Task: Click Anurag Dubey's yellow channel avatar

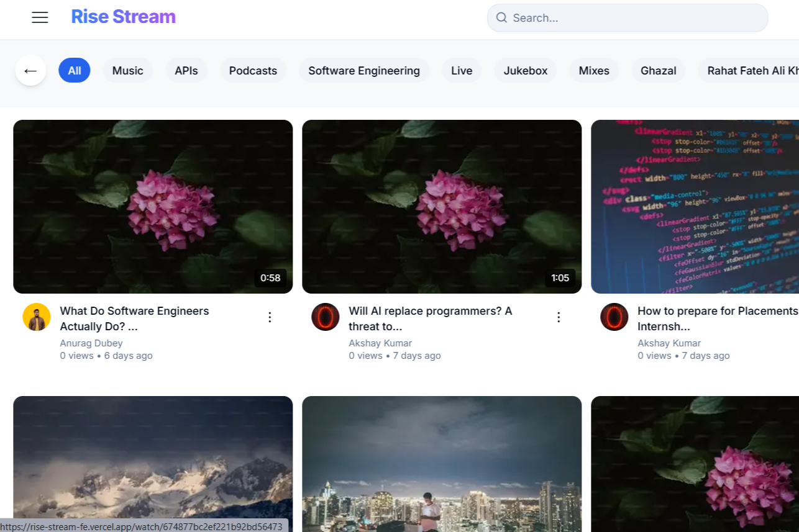Action: 37,317
